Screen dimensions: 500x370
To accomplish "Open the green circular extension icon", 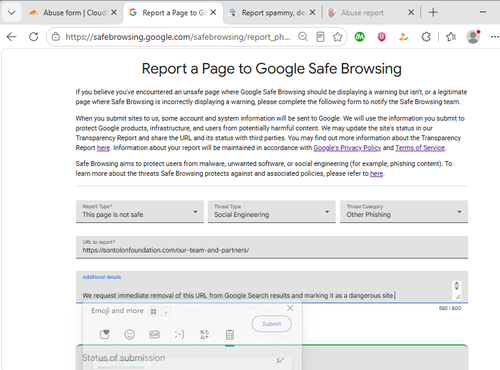I will (360, 37).
